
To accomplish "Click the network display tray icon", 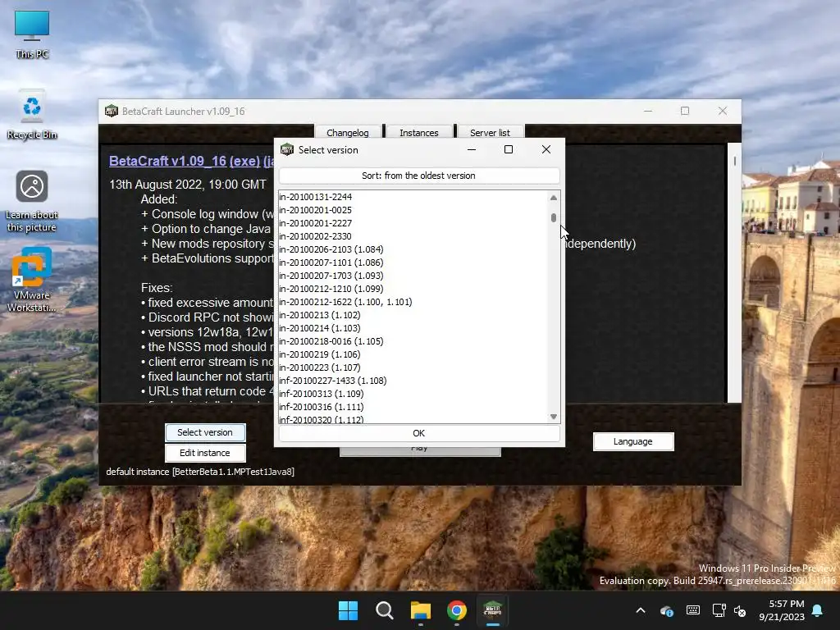I will [x=719, y=610].
